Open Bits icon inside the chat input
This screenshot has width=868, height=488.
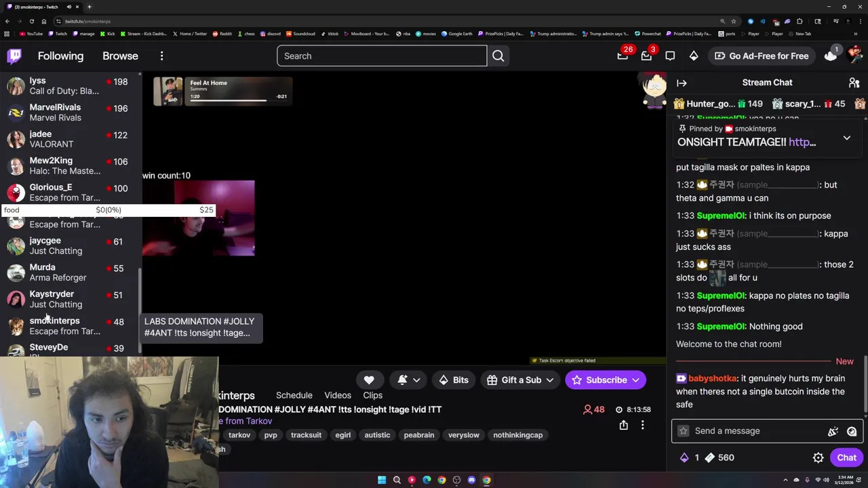tap(833, 431)
